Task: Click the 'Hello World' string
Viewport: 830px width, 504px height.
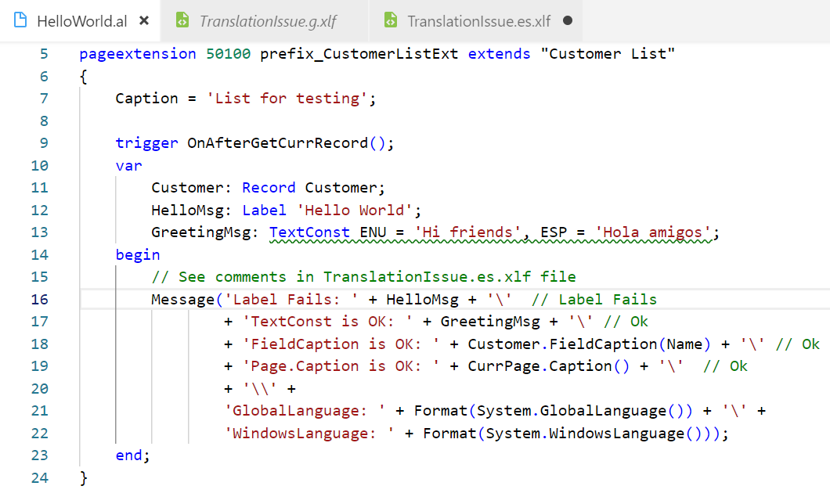Action: (x=354, y=210)
